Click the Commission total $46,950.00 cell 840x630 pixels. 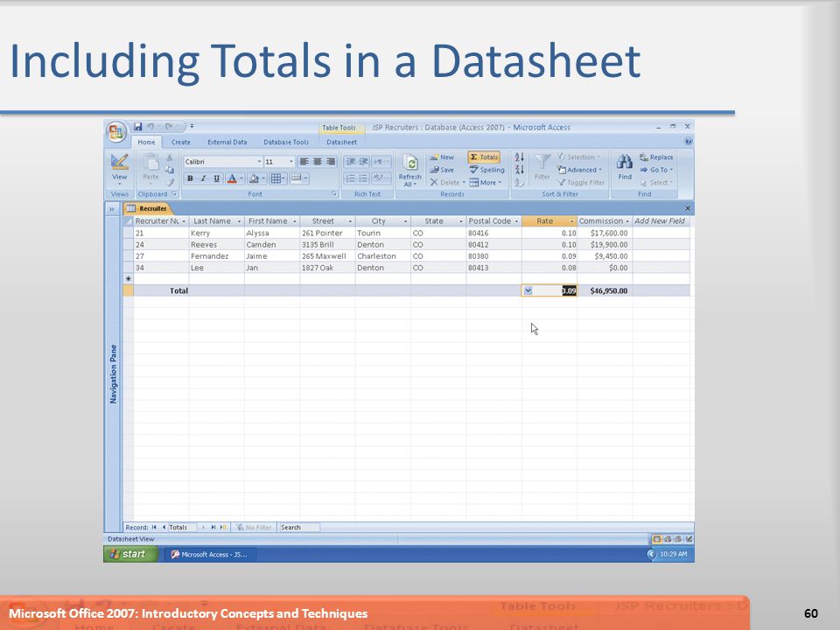coord(605,290)
